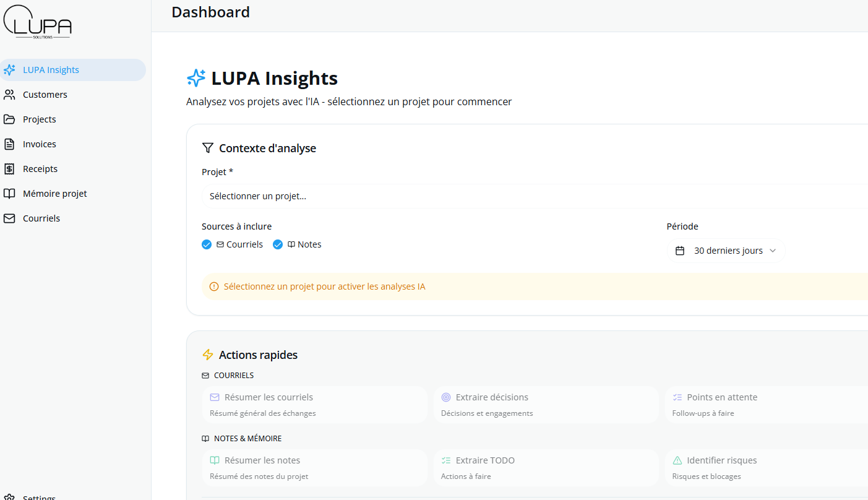Click the Invoices document icon
The image size is (868, 500).
9,144
